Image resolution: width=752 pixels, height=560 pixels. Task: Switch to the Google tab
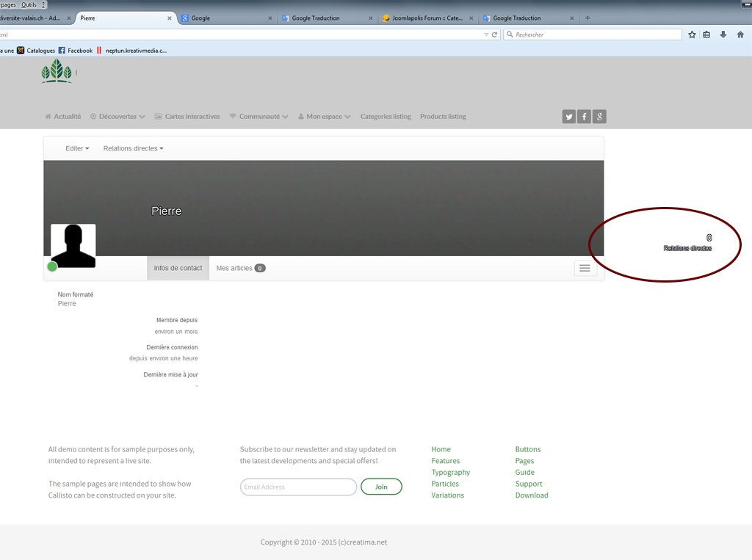[x=226, y=18]
